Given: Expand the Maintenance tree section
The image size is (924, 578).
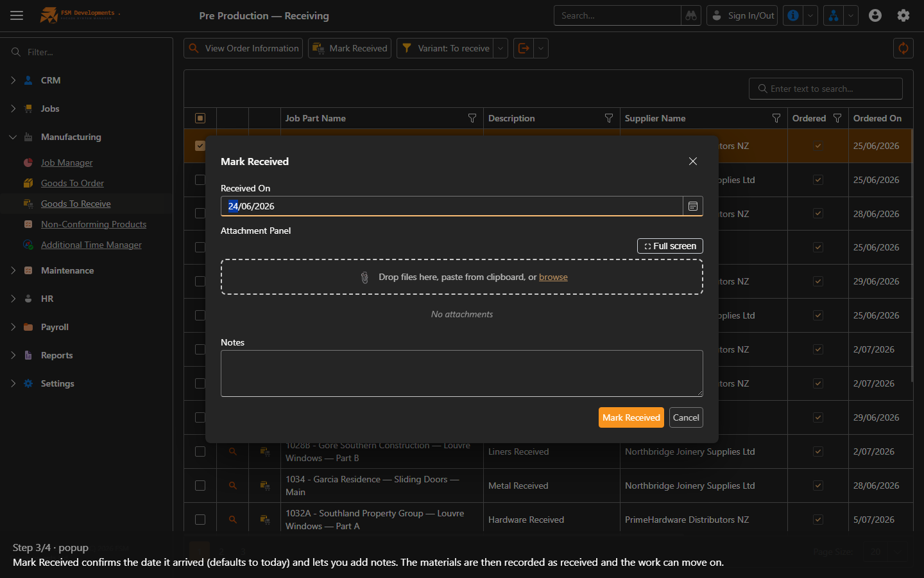Looking at the screenshot, I should click(13, 270).
